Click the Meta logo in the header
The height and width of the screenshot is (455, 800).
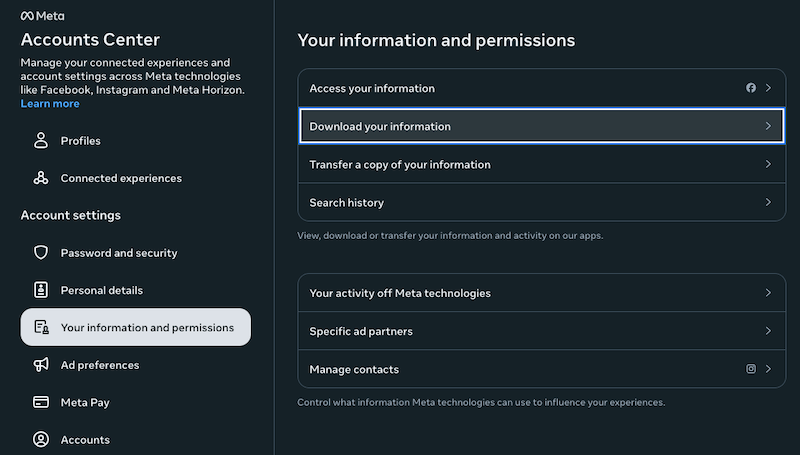[41, 16]
